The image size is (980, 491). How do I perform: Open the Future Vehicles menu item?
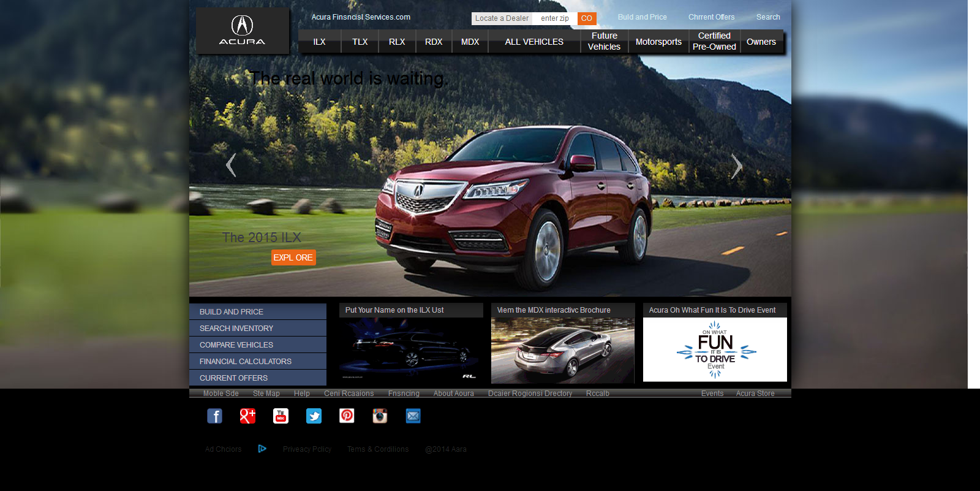tap(605, 41)
